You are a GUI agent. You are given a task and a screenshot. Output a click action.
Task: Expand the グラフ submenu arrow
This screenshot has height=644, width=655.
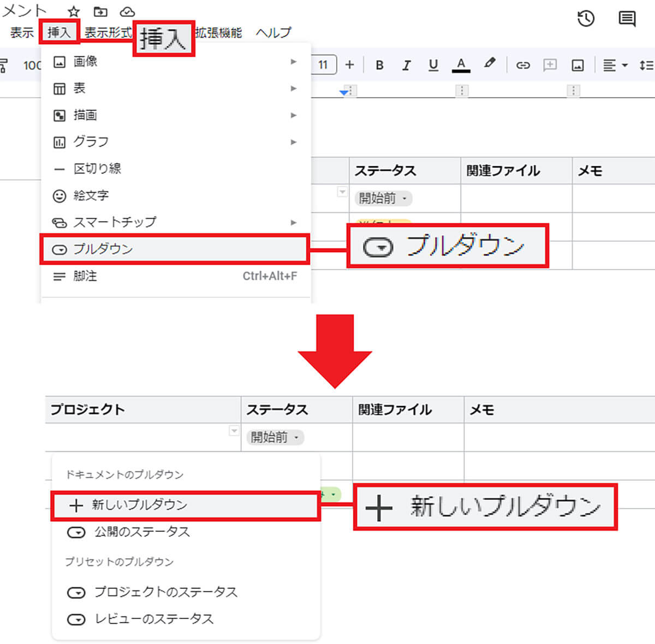[x=294, y=142]
